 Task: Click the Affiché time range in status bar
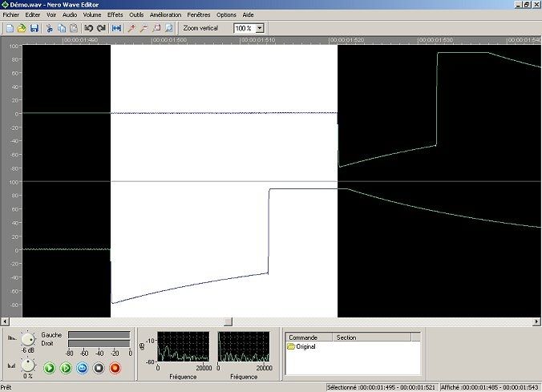(489, 387)
